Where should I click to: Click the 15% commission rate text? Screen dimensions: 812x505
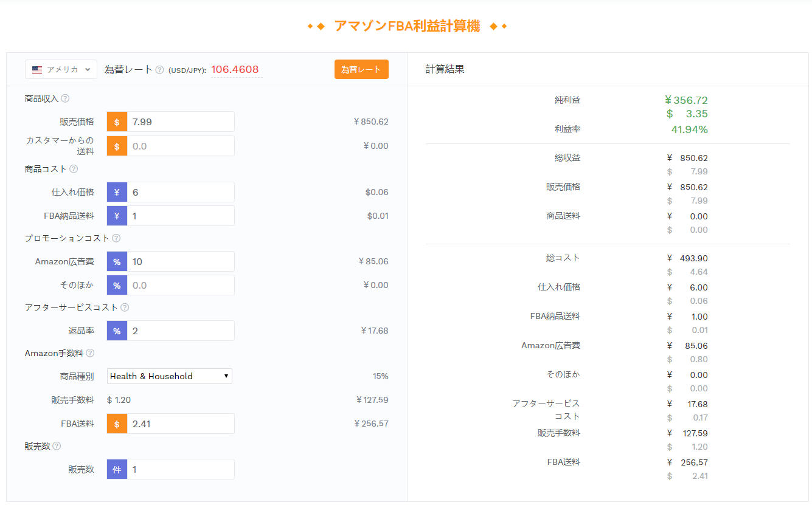click(381, 376)
